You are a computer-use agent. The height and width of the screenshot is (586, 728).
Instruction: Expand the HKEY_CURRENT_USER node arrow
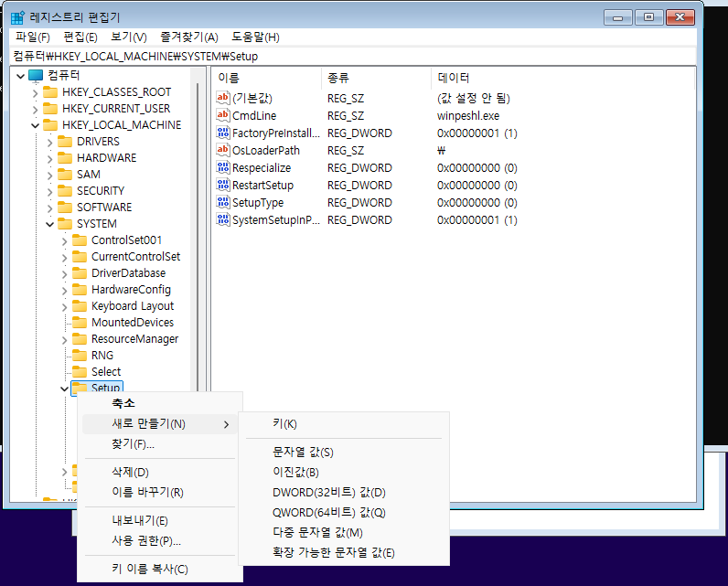point(35,110)
